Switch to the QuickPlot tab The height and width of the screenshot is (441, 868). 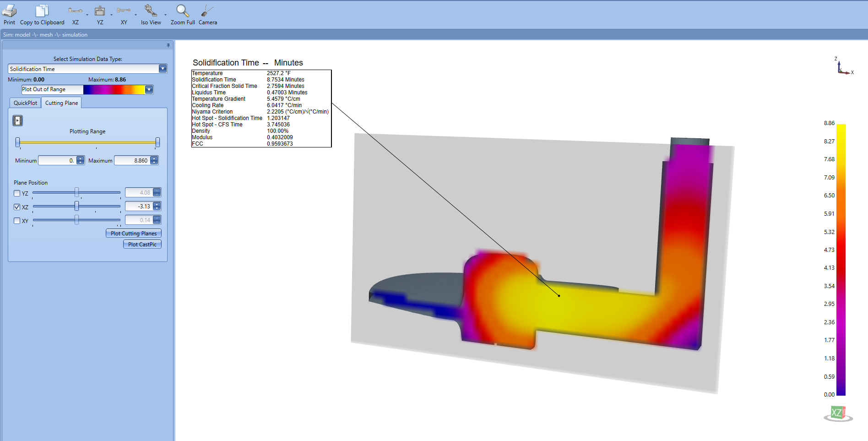tap(25, 103)
